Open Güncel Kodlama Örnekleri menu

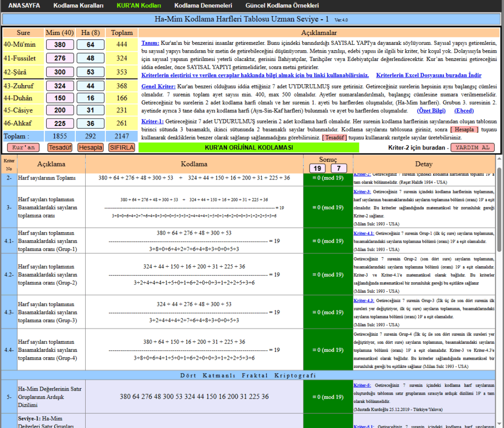pos(282,6)
